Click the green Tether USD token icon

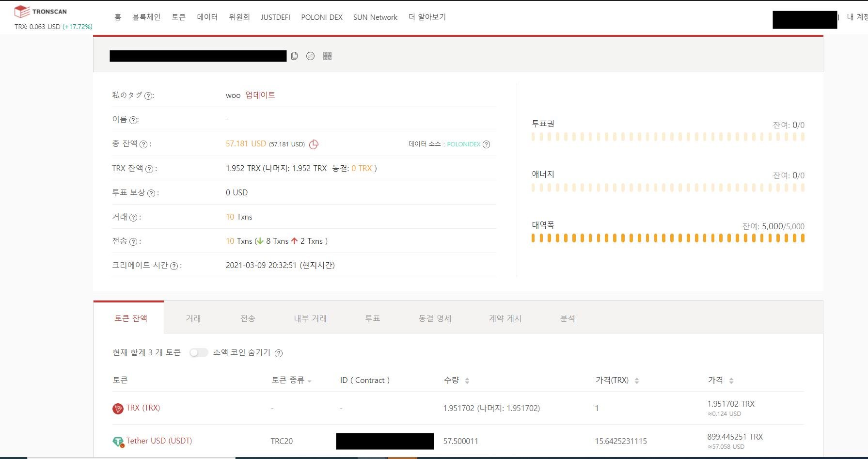pos(118,441)
